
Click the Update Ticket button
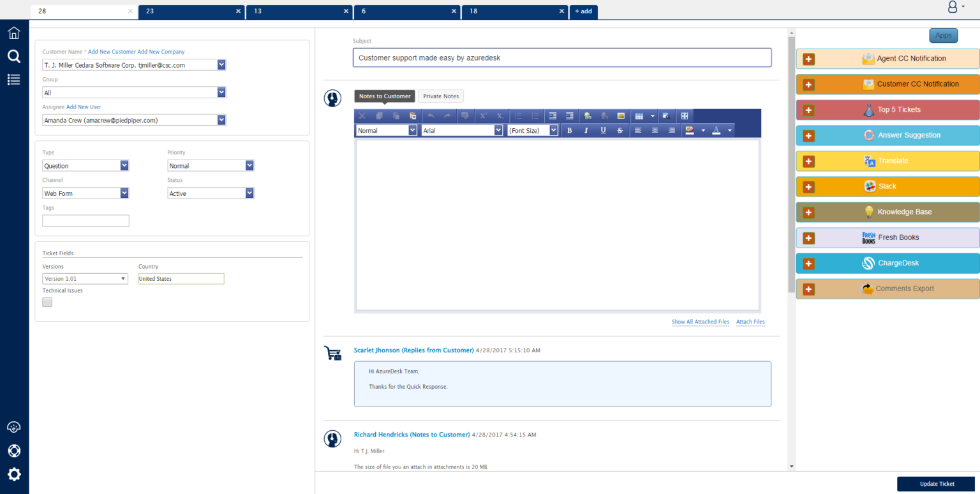935,484
